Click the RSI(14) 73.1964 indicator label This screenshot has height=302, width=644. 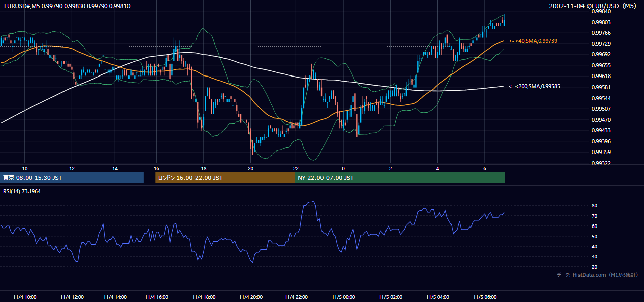click(22, 191)
